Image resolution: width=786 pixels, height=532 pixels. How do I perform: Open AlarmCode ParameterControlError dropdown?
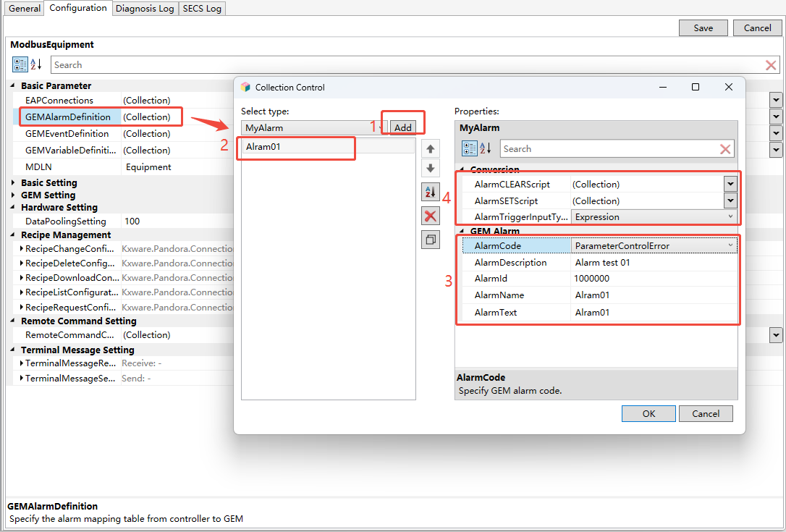click(x=730, y=245)
